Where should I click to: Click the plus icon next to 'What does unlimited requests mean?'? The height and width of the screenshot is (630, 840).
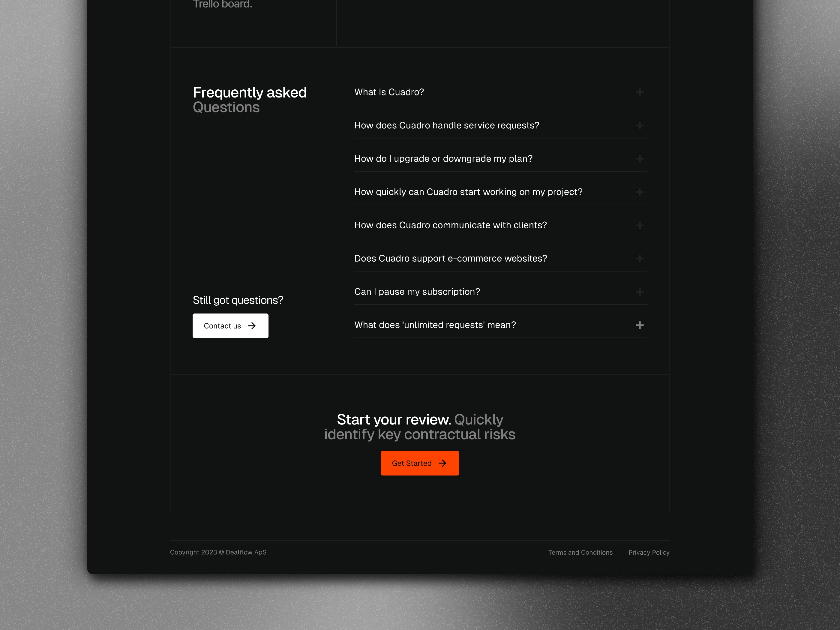(x=640, y=325)
